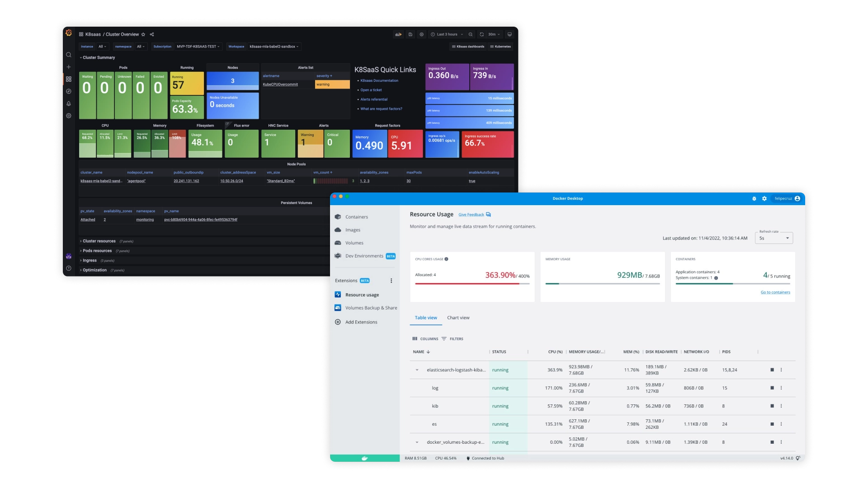Collapse the Cluster Summary row

(x=98, y=58)
